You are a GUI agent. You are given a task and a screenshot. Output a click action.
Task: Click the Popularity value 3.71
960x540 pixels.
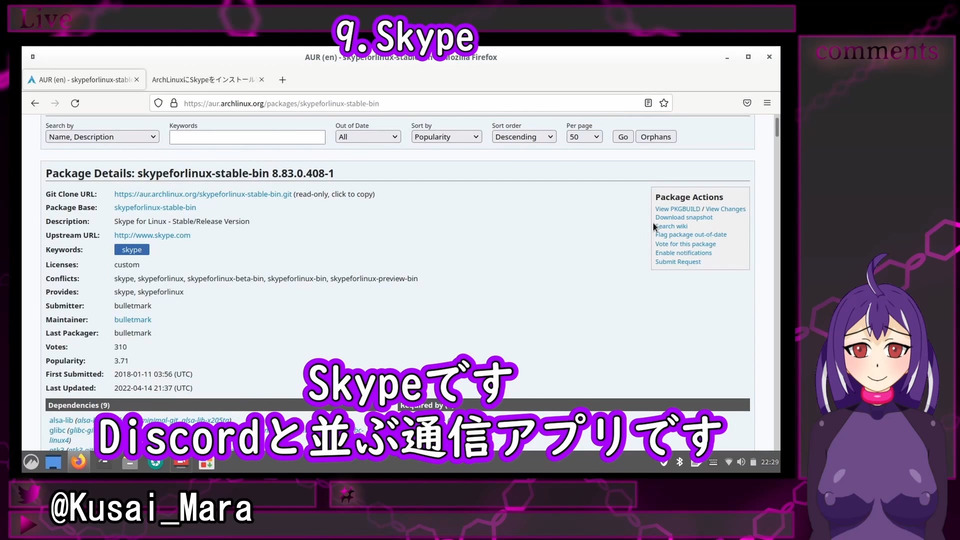[121, 361]
